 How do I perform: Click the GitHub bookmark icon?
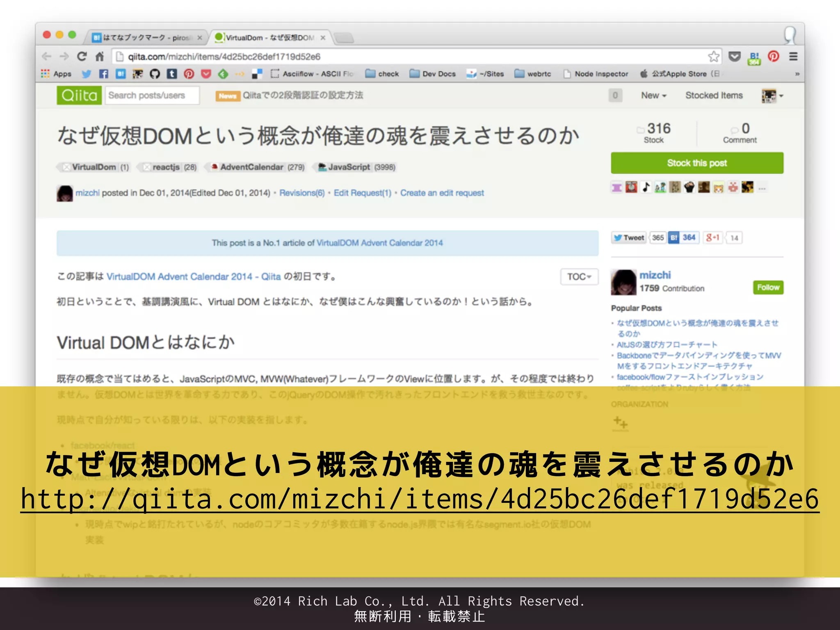pyautogui.click(x=155, y=74)
